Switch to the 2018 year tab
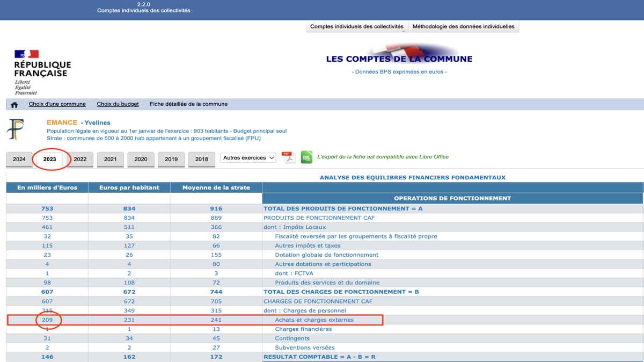Image resolution: width=644 pixels, height=362 pixels. pos(201,160)
